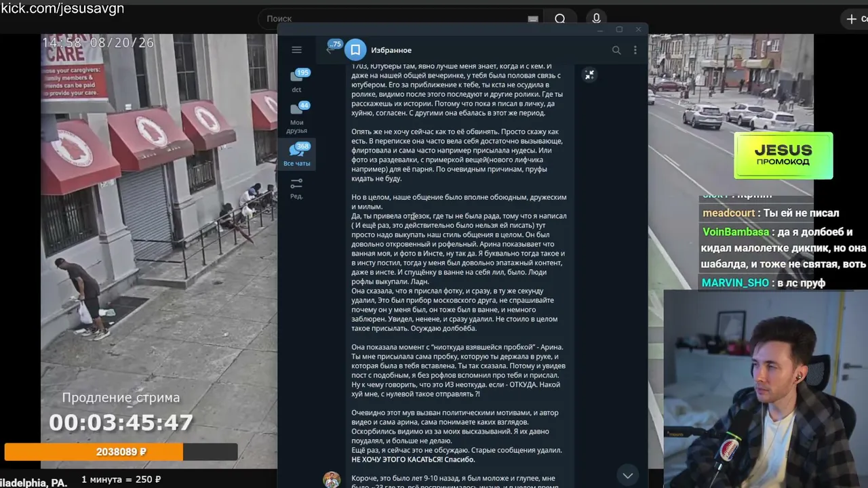Click the MARVIN_SHO username in stream chat
The width and height of the screenshot is (868, 488).
736,283
